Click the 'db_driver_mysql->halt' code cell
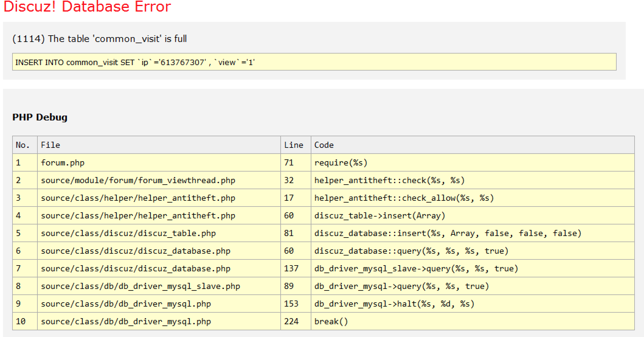Image resolution: width=644 pixels, height=337 pixels. [x=473, y=304]
